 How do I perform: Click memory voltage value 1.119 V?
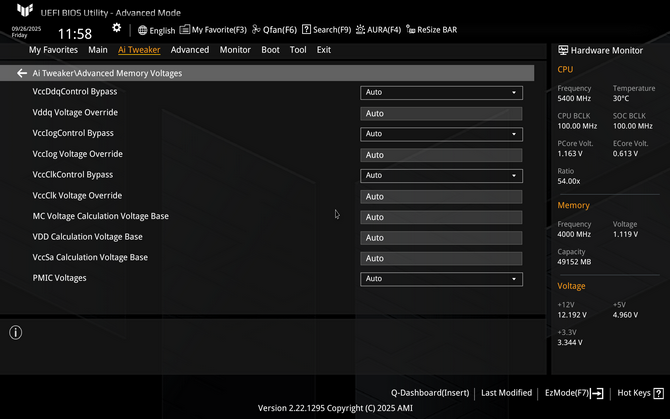[625, 234]
